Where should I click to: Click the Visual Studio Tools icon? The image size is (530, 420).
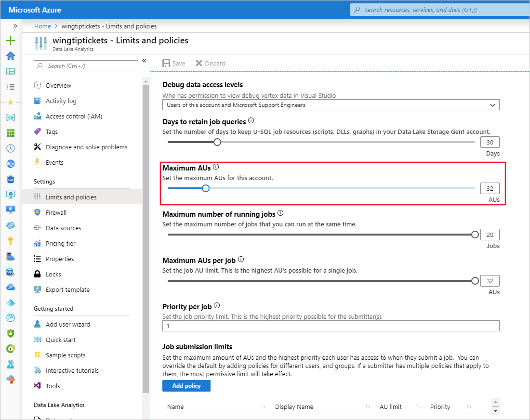[x=37, y=385]
